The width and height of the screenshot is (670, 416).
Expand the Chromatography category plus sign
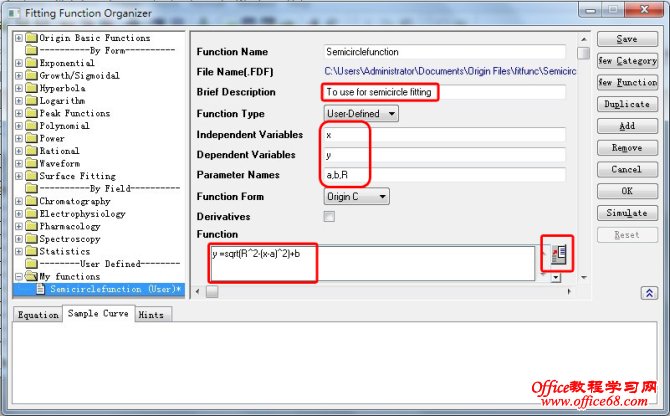[19, 201]
